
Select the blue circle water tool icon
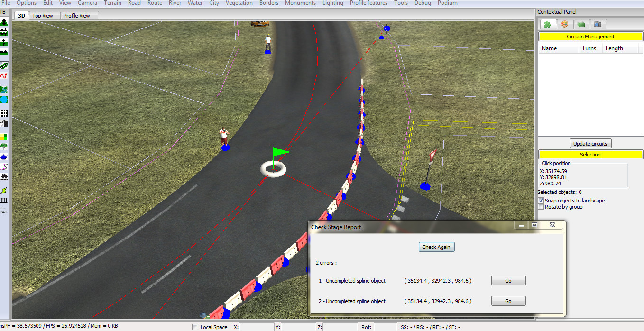(x=4, y=100)
